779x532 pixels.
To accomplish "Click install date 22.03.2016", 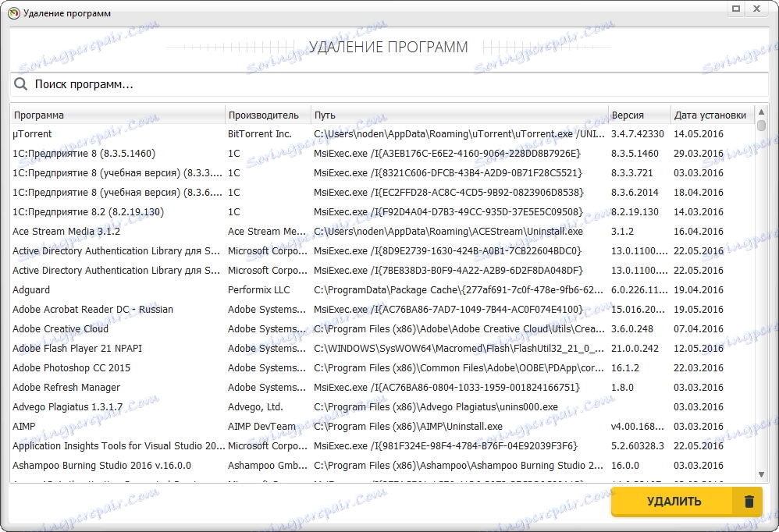I will pyautogui.click(x=698, y=367).
